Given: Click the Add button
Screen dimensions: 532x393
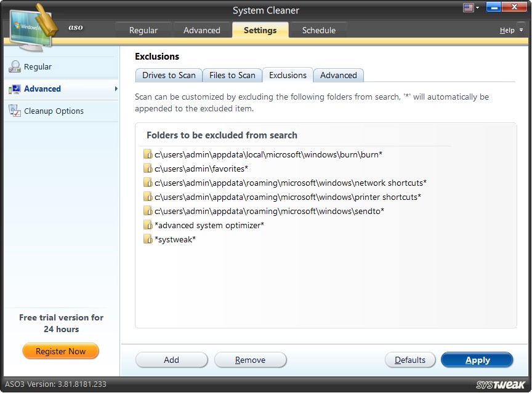Looking at the screenshot, I should [x=171, y=360].
